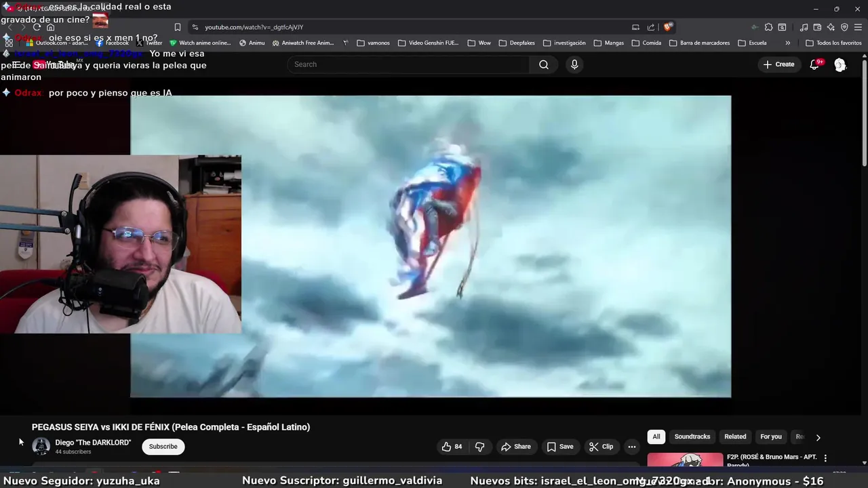Click the video player to pause playback
Screen dimensions: 868x488
431,246
